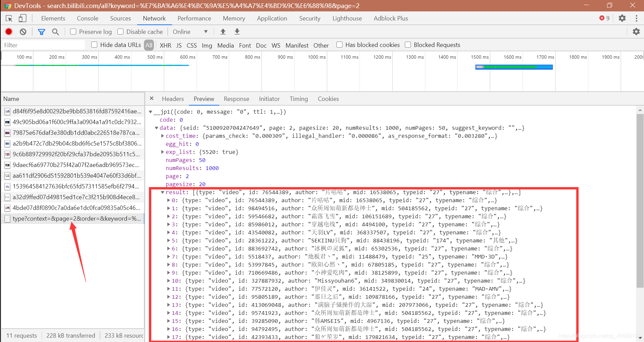644x342 pixels.
Task: Close the request details pane
Action: pyautogui.click(x=152, y=98)
